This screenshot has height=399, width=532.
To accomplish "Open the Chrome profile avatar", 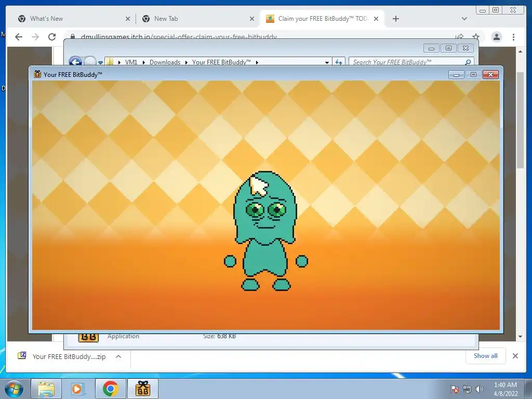I will 497,37.
